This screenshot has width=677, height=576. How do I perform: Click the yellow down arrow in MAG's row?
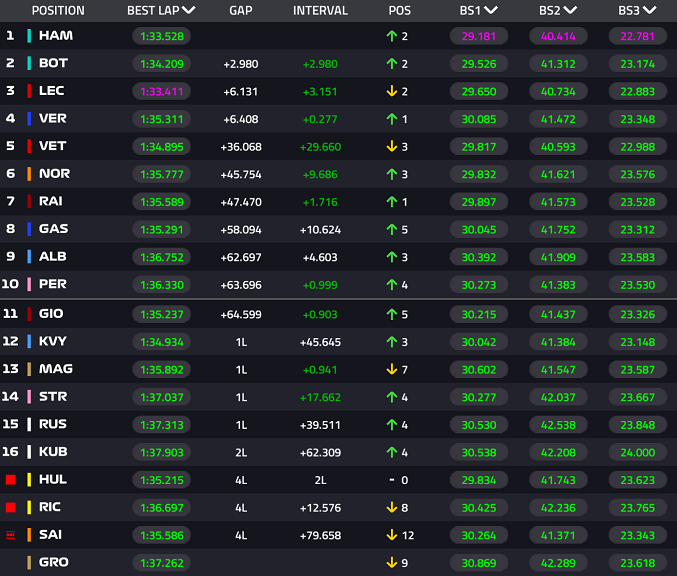click(x=392, y=369)
